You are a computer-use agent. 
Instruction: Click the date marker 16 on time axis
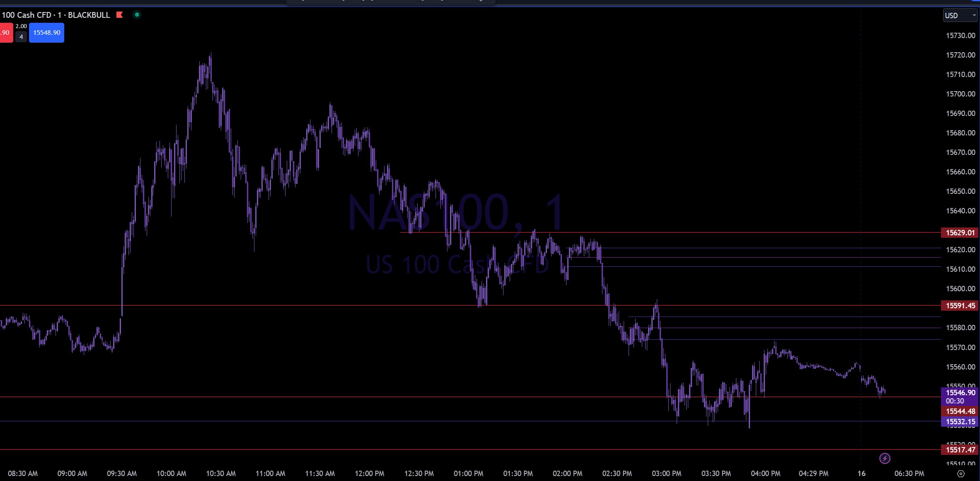(861, 474)
